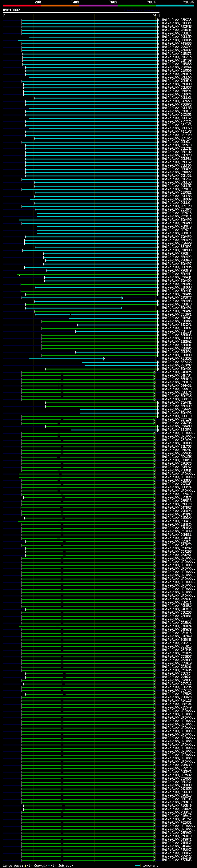
Task: Click arrowhead ending UniRef100_B7ZBW3 green bar
Action: (x=155, y=860)
